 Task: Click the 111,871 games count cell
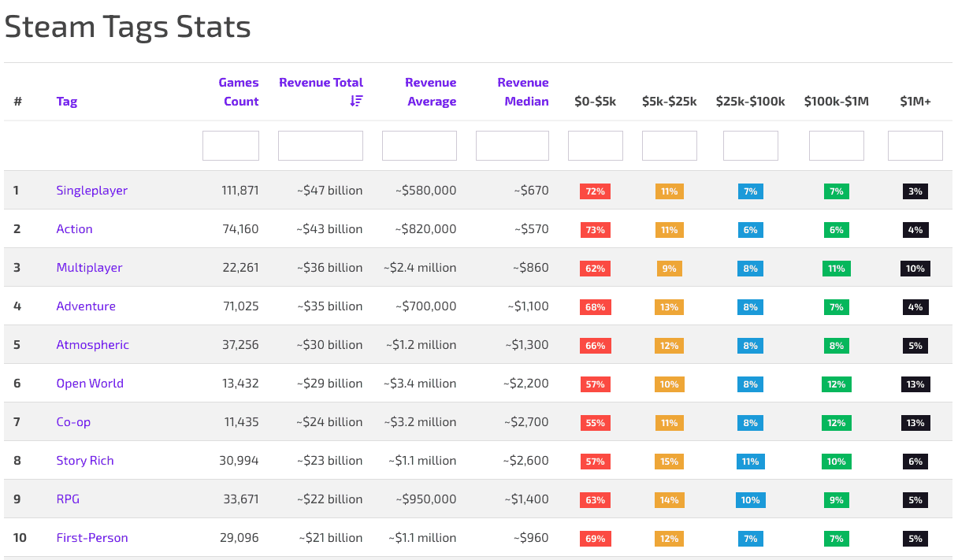[x=240, y=191]
